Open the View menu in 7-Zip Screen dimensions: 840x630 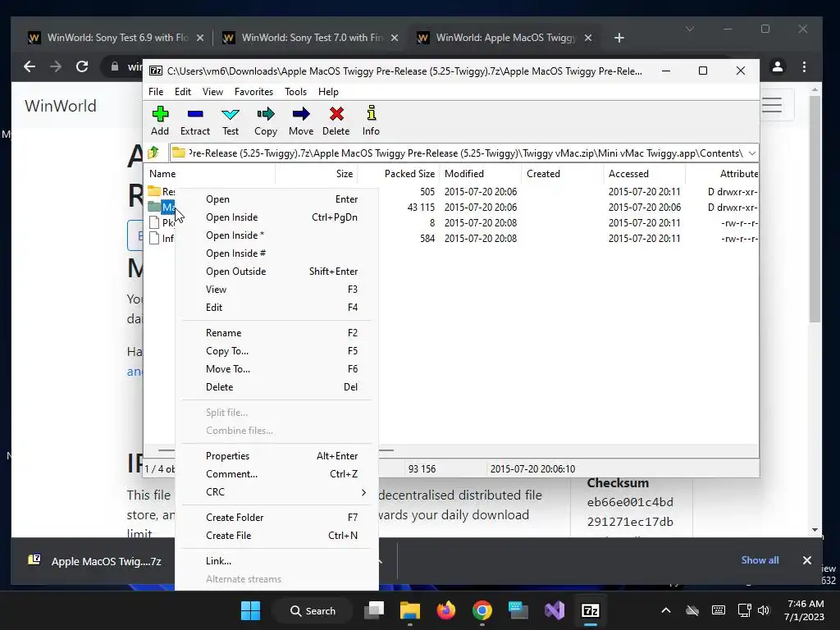(x=212, y=92)
